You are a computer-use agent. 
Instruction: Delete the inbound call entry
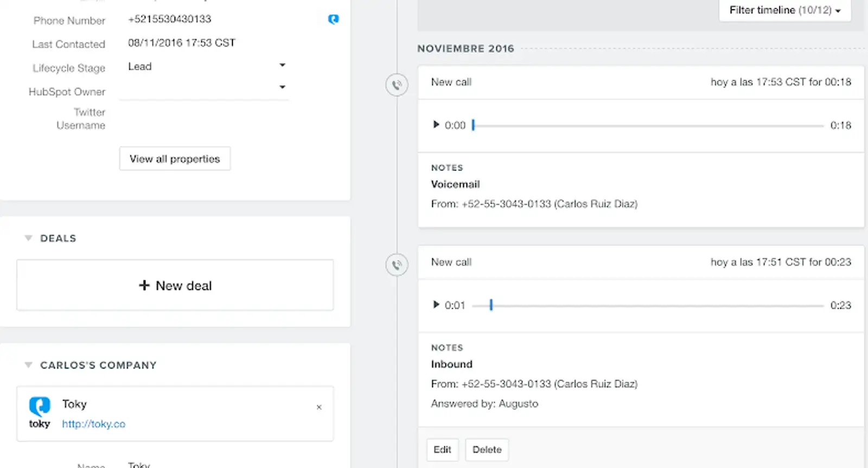[x=487, y=450]
